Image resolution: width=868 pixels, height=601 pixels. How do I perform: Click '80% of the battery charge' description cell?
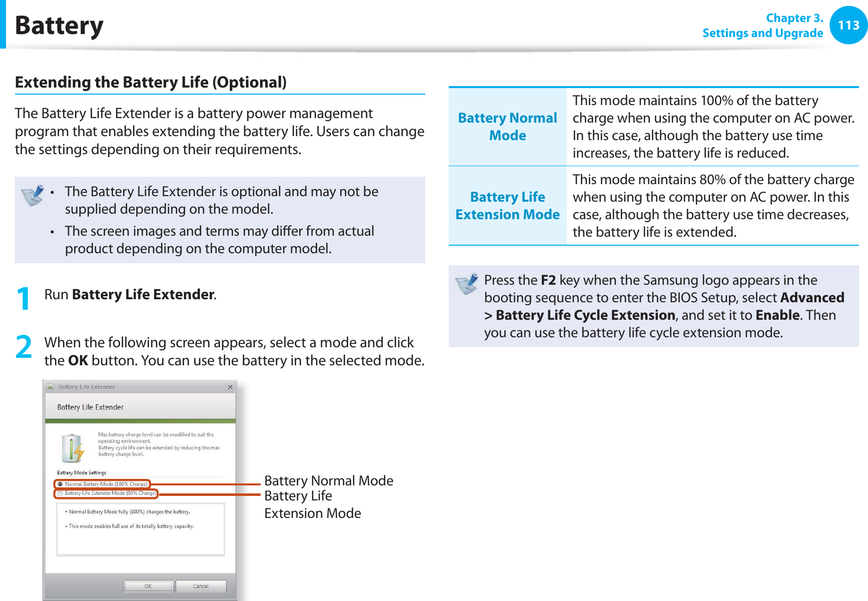pyautogui.click(x=712, y=206)
